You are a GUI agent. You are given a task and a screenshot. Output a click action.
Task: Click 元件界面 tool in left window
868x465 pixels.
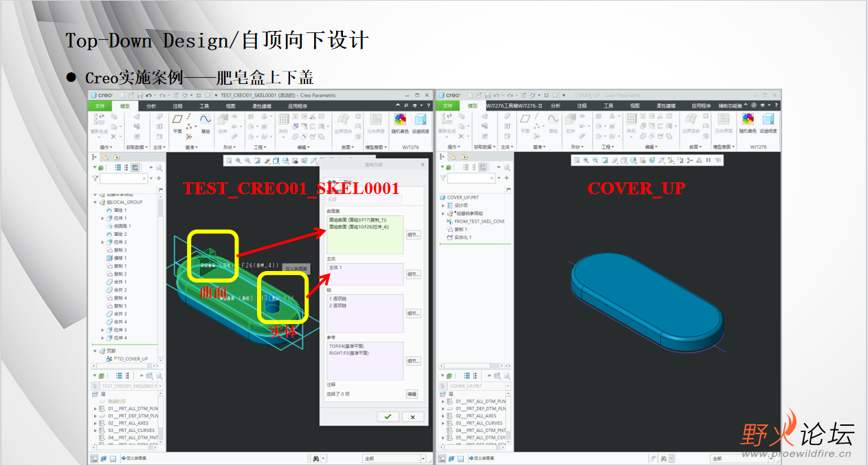tap(376, 123)
